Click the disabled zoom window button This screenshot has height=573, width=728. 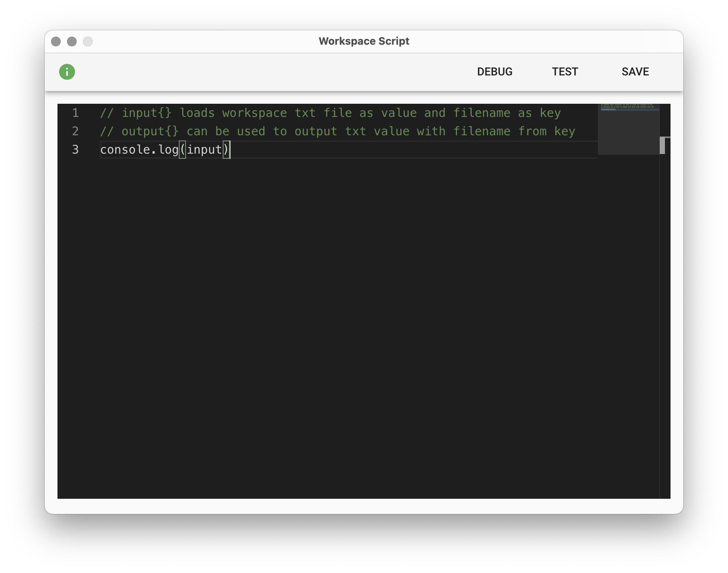click(88, 41)
